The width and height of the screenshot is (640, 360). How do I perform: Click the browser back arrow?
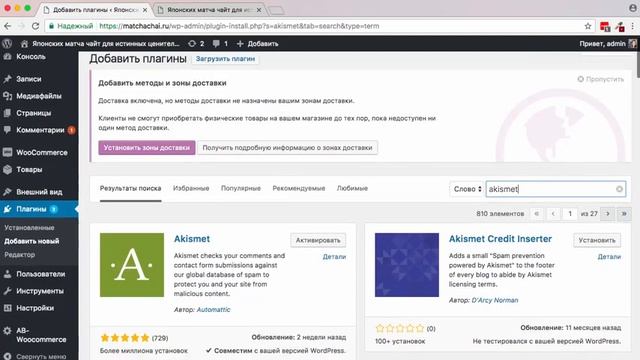[x=8, y=26]
